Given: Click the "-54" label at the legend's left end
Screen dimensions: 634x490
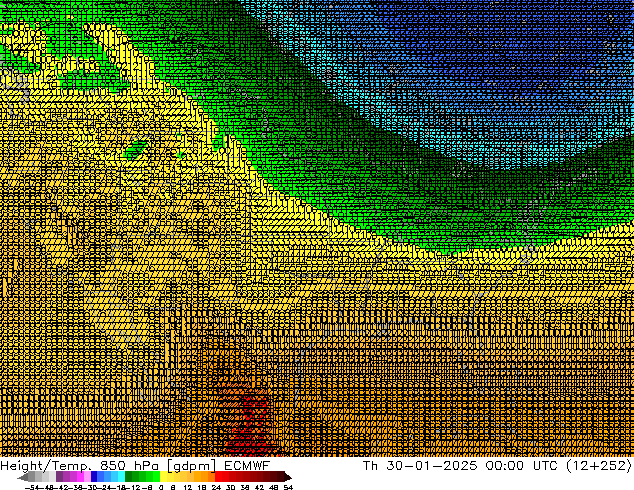Looking at the screenshot, I should click(x=32, y=487).
